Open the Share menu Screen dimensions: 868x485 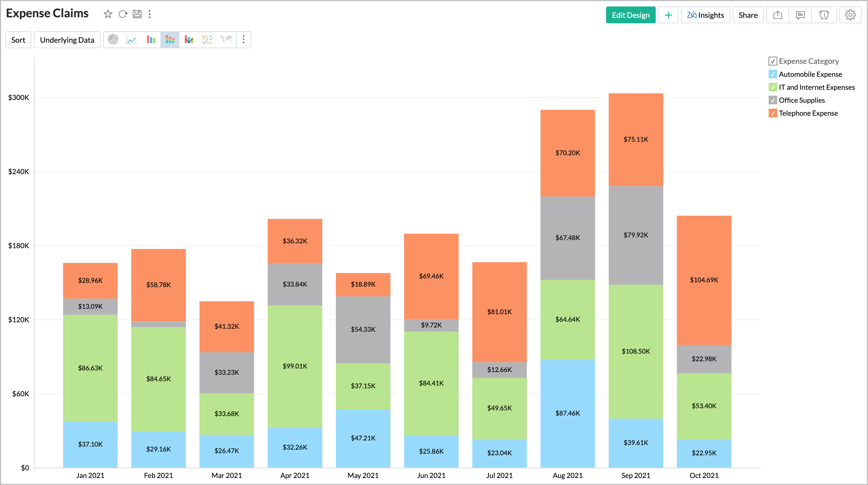click(748, 15)
